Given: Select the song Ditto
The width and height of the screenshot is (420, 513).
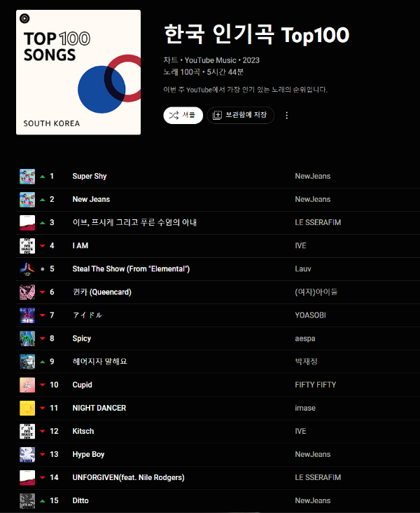Looking at the screenshot, I should click(80, 500).
